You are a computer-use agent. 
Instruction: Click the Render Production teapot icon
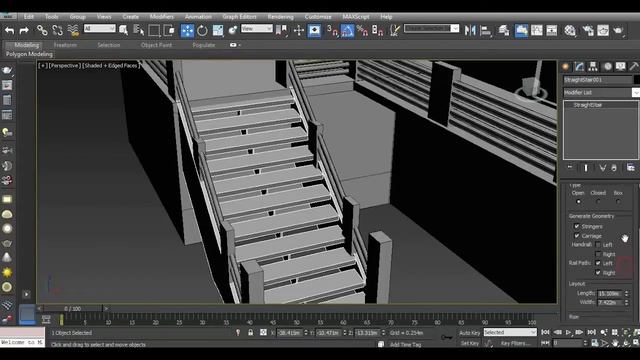(618, 31)
